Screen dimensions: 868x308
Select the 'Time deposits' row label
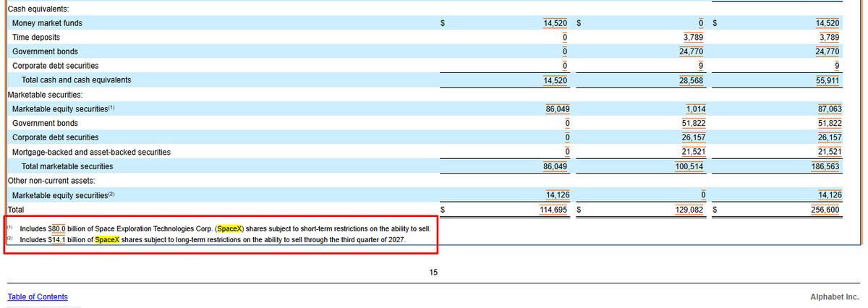pos(36,37)
